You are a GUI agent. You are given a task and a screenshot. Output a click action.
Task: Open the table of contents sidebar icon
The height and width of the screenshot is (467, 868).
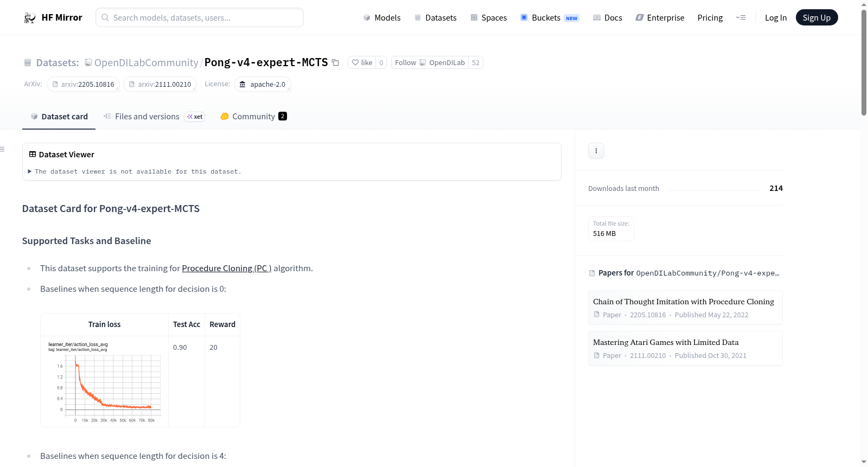click(3, 149)
